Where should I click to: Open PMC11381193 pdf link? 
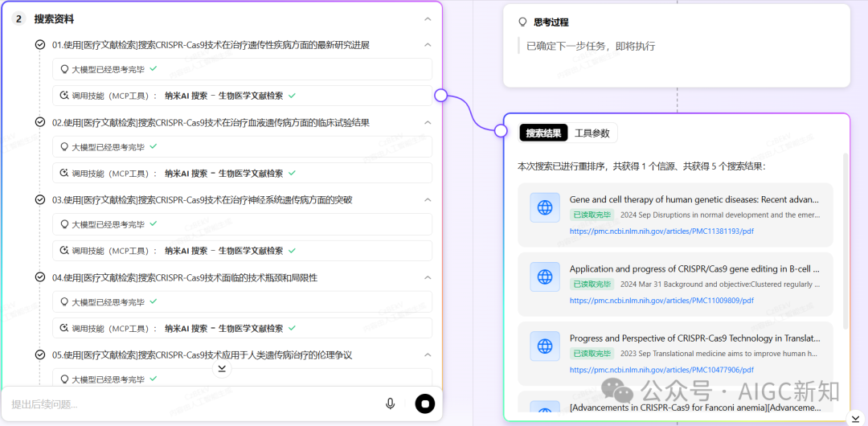pos(661,231)
